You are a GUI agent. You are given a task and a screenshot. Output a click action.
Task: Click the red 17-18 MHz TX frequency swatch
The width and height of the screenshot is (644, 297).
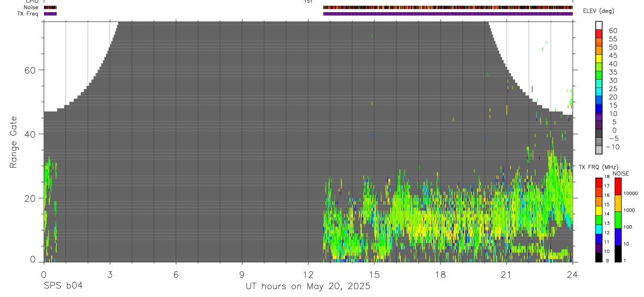coord(599,182)
